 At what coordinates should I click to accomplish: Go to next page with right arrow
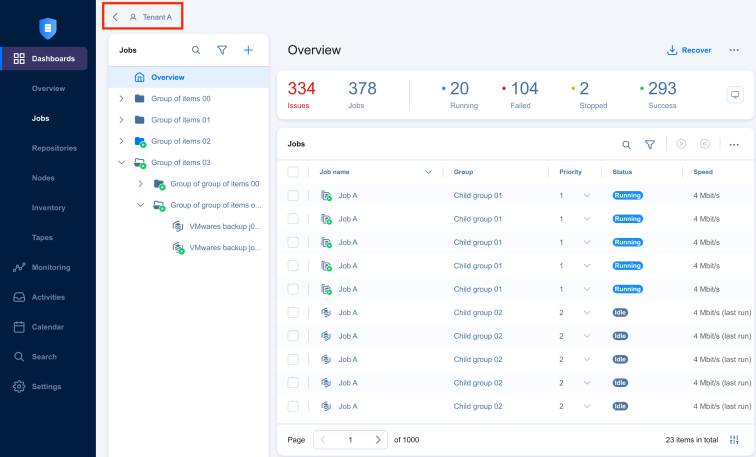tap(378, 440)
